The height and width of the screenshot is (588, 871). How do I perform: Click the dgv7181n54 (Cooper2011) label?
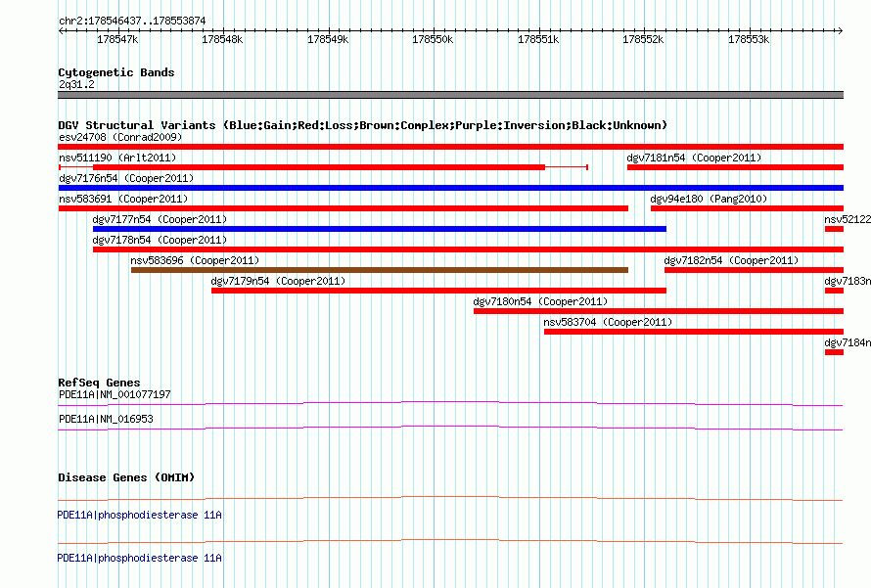[x=694, y=158]
